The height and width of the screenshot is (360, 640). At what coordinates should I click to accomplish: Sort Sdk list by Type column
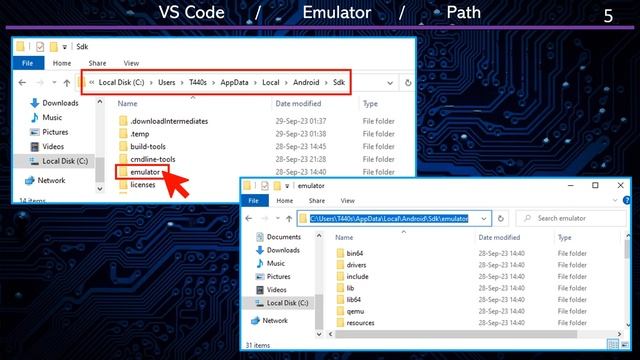pos(370,103)
